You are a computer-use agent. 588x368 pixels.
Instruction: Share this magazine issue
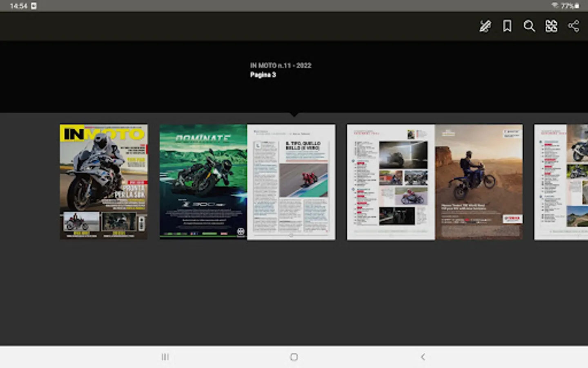click(x=573, y=26)
